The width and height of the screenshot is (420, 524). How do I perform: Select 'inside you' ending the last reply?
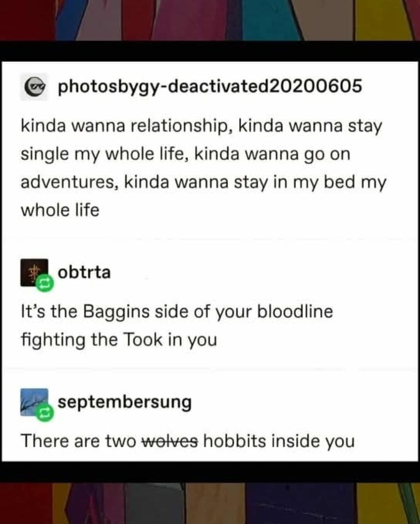(x=313, y=442)
